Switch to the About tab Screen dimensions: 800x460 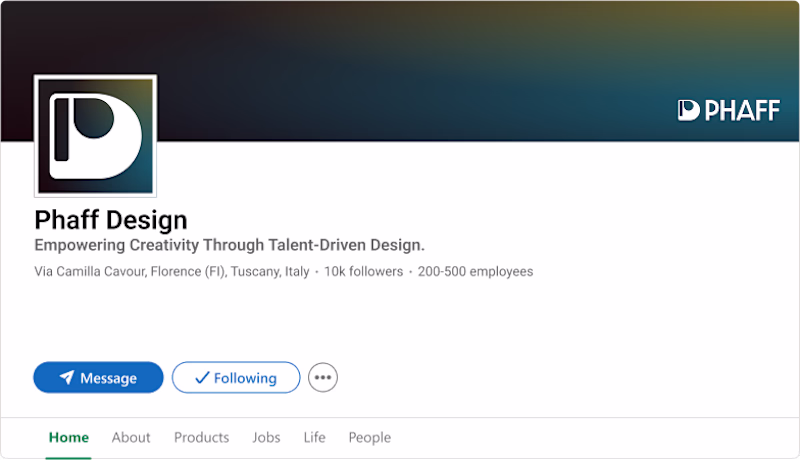131,437
